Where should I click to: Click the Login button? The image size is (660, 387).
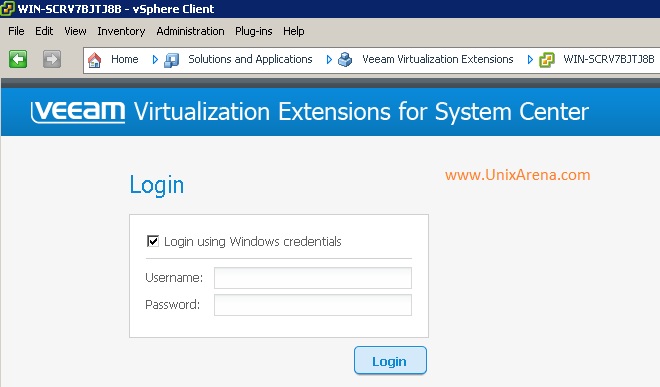tap(390, 360)
